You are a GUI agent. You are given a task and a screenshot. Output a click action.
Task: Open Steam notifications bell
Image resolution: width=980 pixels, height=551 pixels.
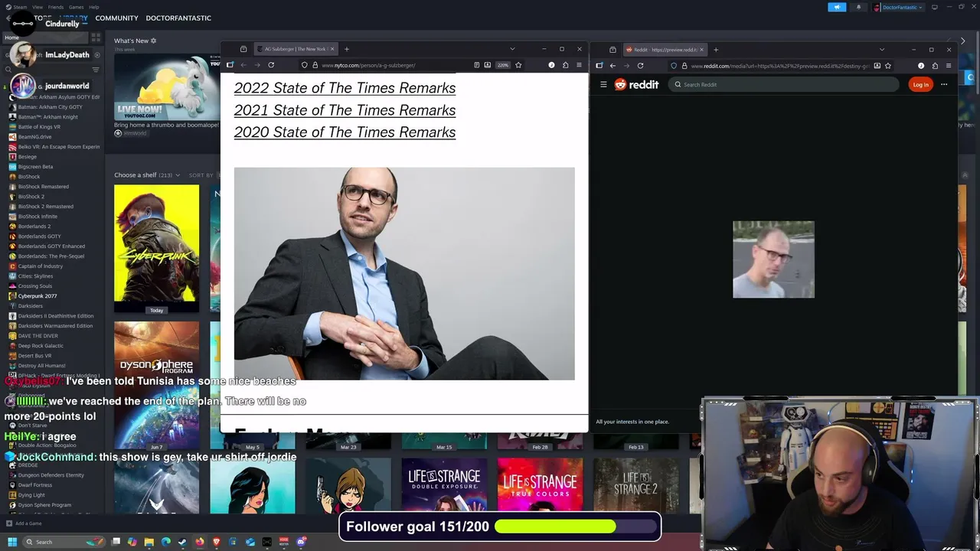[858, 7]
